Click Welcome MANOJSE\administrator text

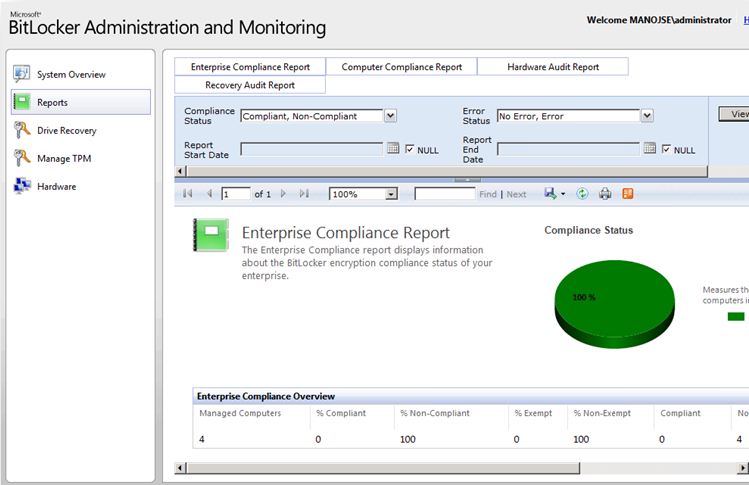[659, 20]
